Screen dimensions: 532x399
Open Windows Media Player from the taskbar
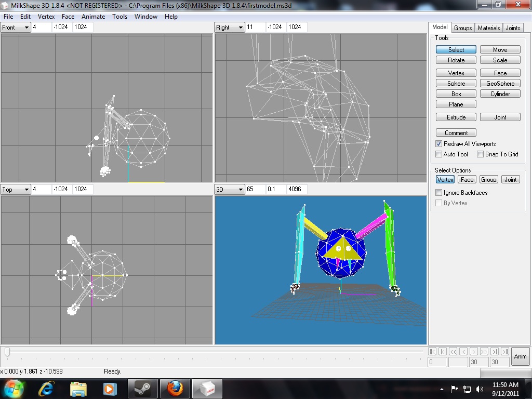[x=110, y=388]
